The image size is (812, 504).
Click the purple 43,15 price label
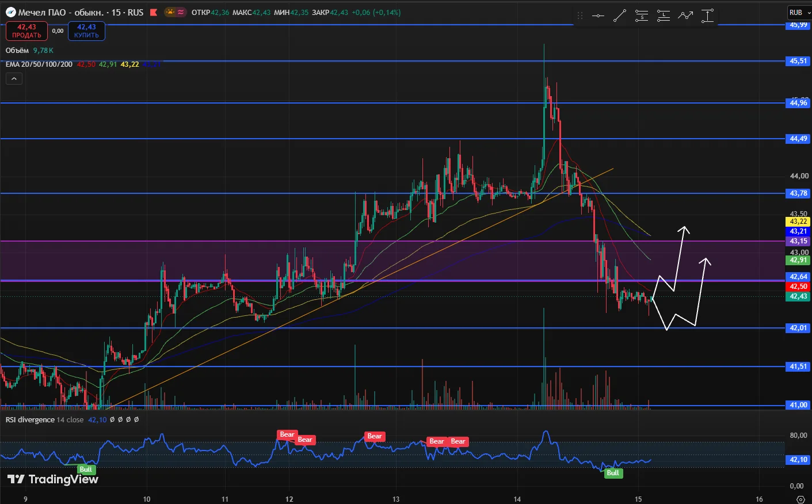click(798, 241)
